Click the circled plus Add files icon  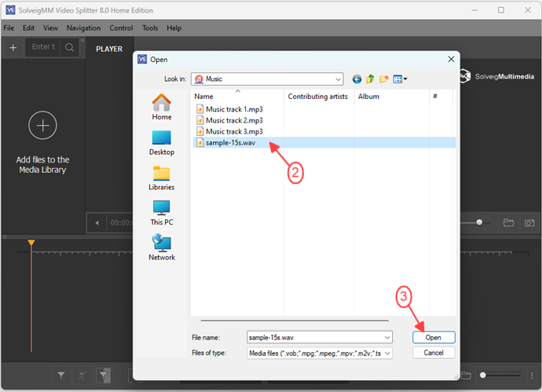(42, 125)
